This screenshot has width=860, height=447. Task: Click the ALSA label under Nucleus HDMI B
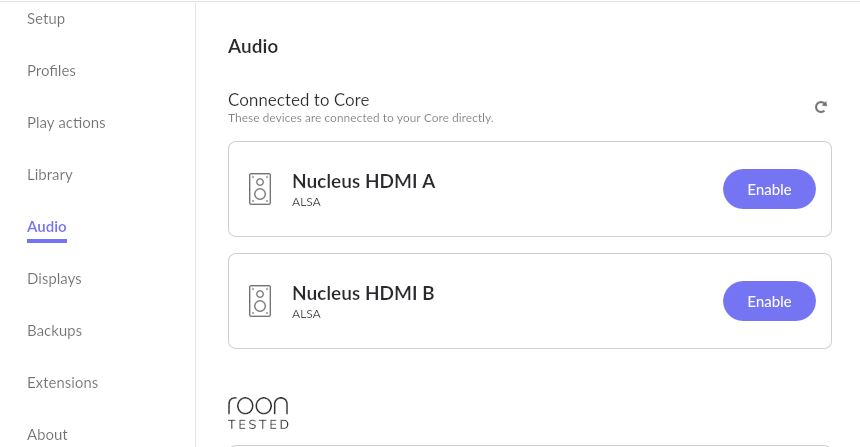[x=306, y=314]
